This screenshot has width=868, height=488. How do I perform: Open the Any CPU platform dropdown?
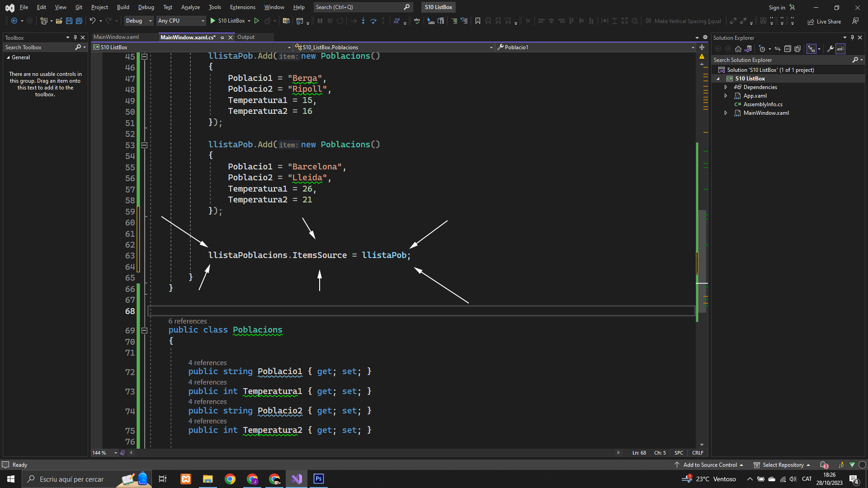[181, 21]
